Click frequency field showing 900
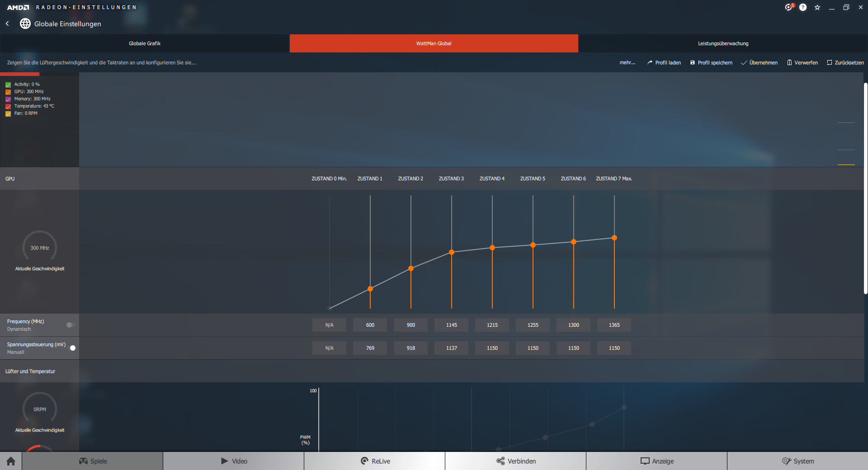Image resolution: width=868 pixels, height=470 pixels. [411, 325]
